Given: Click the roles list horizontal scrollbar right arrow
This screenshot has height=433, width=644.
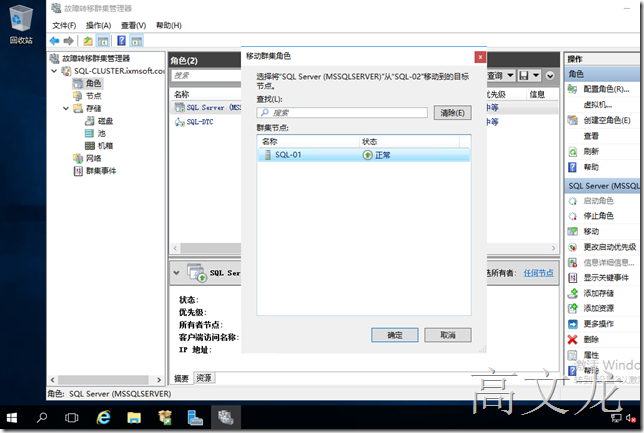Looking at the screenshot, I should pos(553,248).
